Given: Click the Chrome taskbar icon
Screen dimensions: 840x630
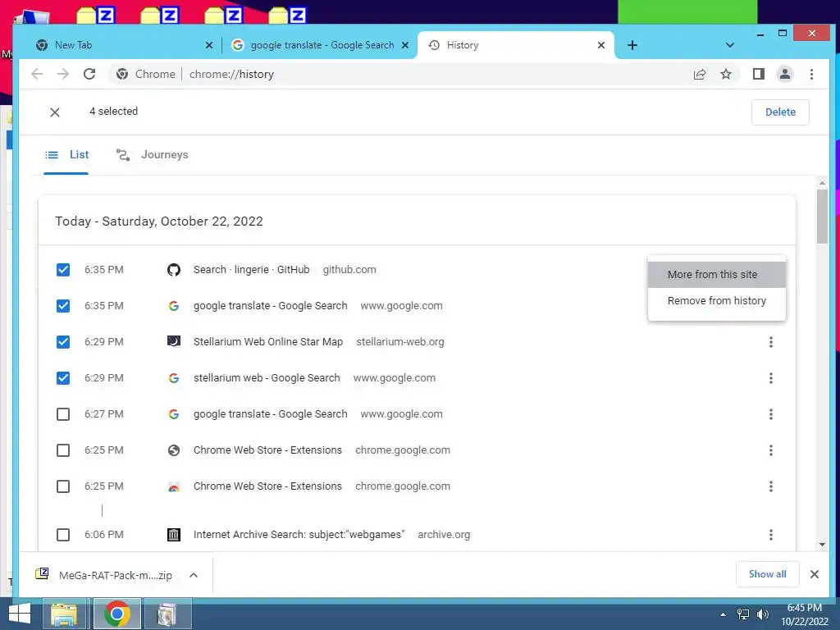Looking at the screenshot, I should (x=117, y=614).
